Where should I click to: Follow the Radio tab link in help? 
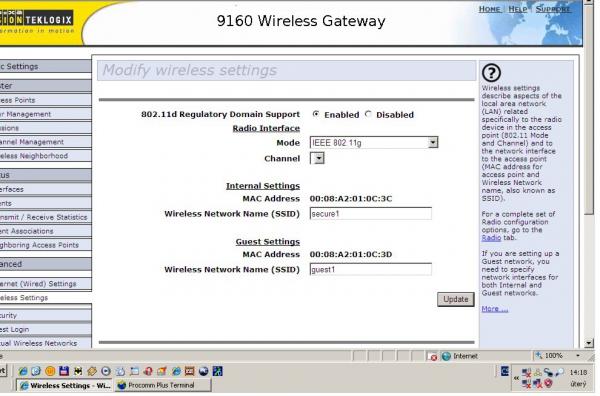click(x=491, y=238)
